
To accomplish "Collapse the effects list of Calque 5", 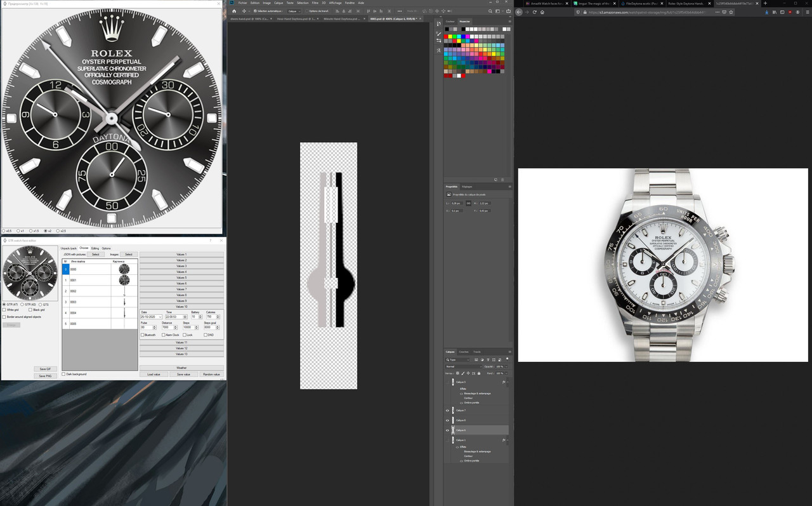I will pyautogui.click(x=509, y=382).
